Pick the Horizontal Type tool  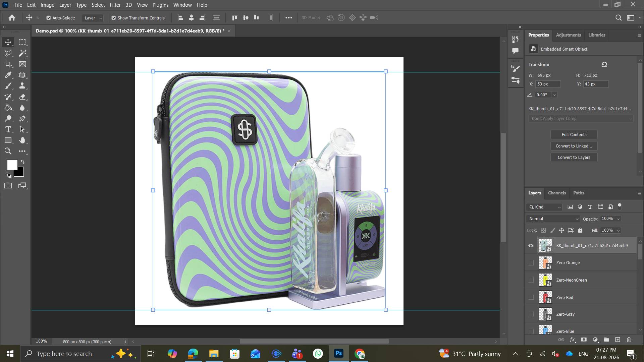(8, 129)
